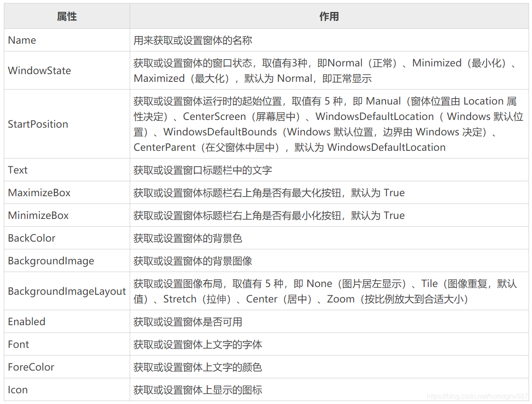Select the ForeColor property cell

(67, 367)
